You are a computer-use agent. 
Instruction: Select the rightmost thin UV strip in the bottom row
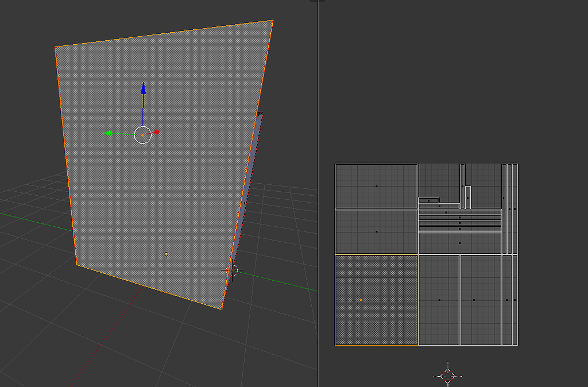(x=515, y=300)
